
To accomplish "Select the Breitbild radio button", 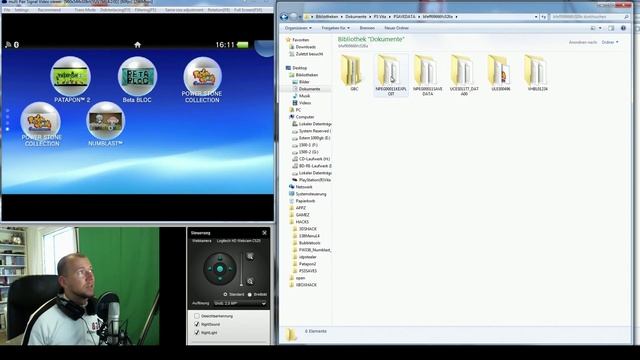I will click(x=250, y=294).
